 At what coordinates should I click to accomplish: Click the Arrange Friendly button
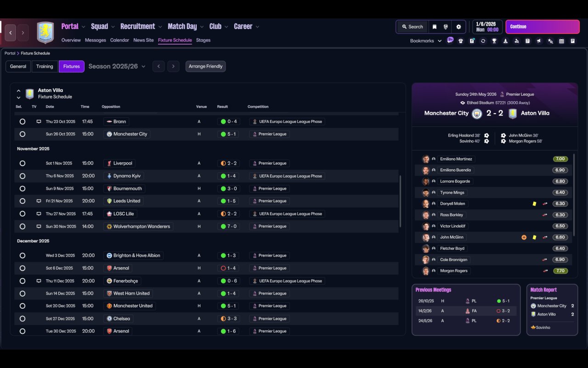tap(205, 67)
